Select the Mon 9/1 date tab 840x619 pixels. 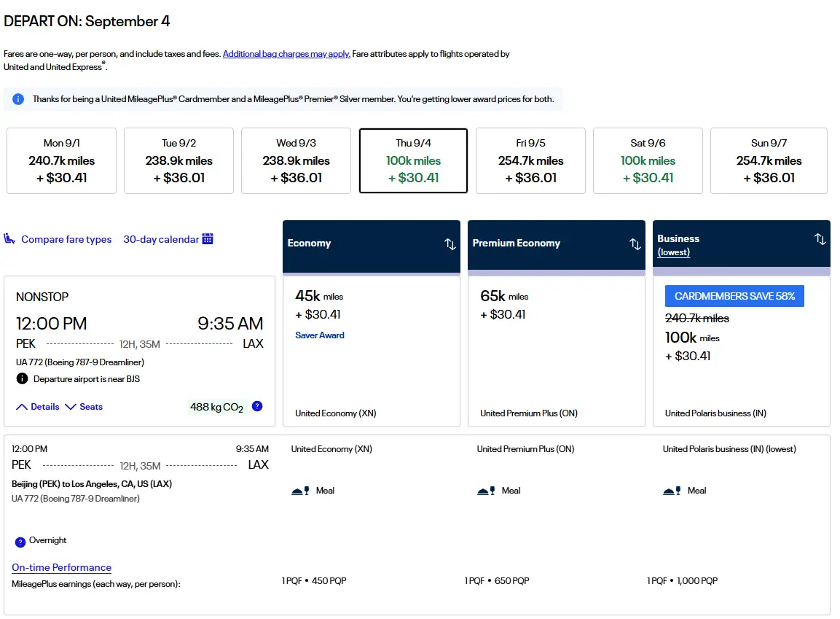pos(62,161)
